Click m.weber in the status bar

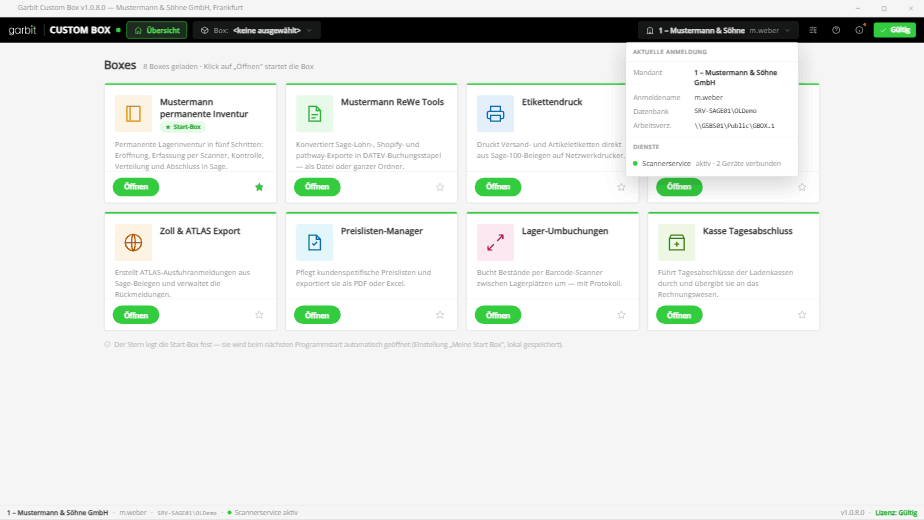133,512
